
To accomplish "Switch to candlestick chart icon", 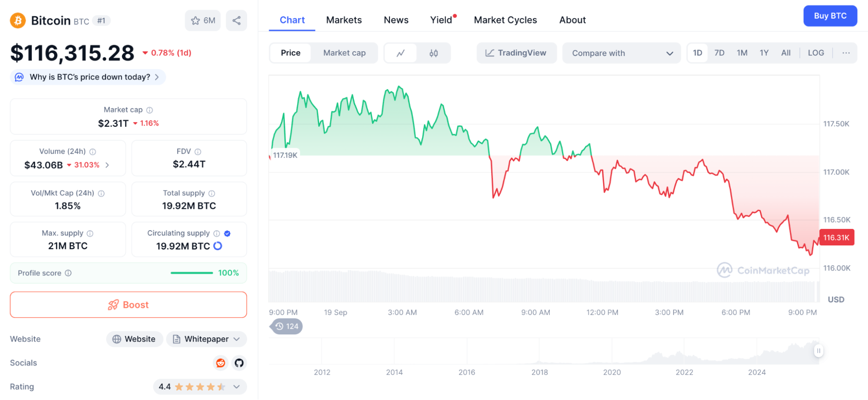I will pos(433,53).
